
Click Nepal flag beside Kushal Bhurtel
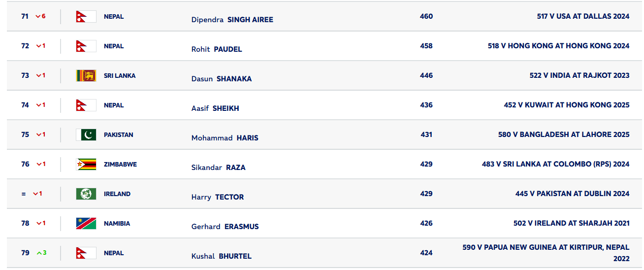pos(86,253)
